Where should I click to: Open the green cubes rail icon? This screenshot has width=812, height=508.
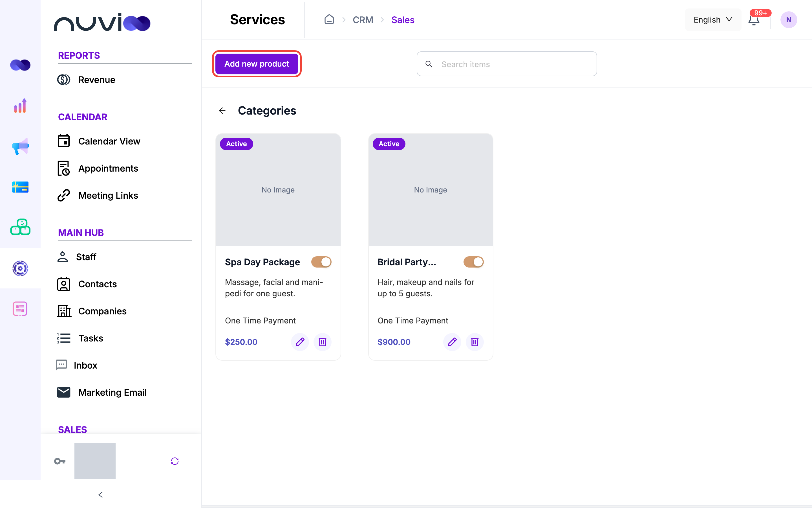[x=20, y=227]
